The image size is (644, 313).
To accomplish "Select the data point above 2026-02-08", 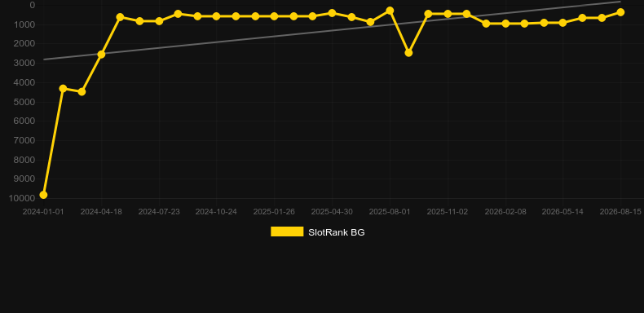I will tap(505, 24).
